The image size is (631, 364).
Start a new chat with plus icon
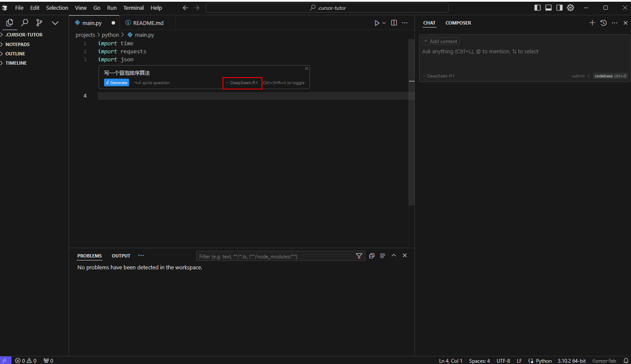point(592,23)
